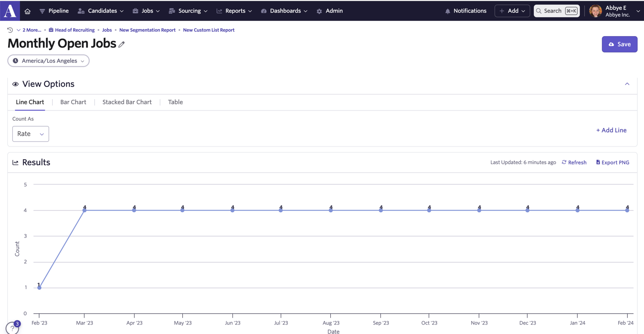Go to Jobs breadcrumb link
644x334 pixels.
(x=107, y=30)
